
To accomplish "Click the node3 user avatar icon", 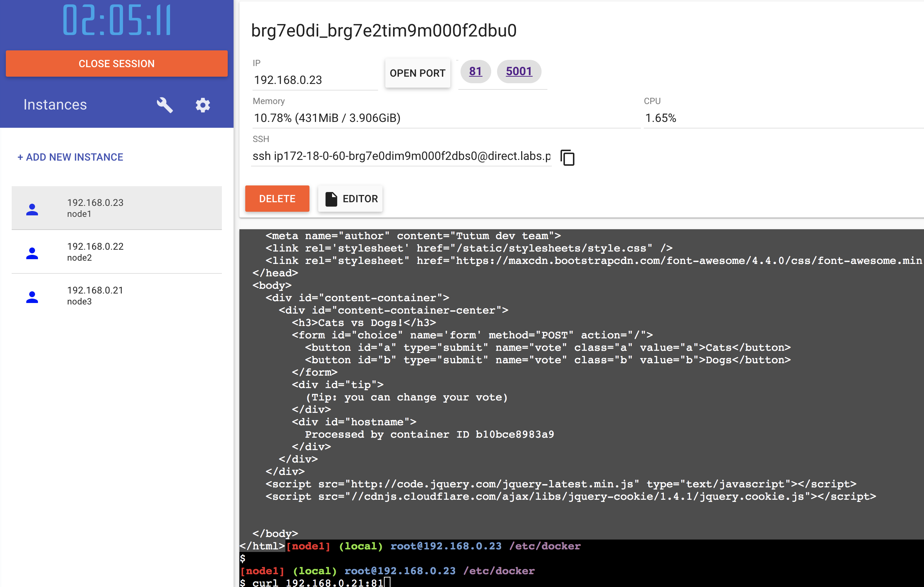I will [32, 297].
